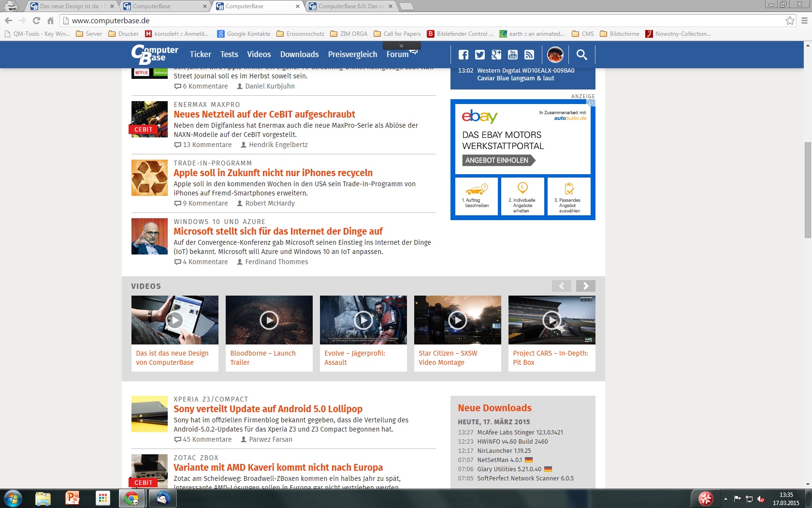Viewport: 812px width, 508px height.
Task: Open the RSS feed icon
Action: point(529,55)
